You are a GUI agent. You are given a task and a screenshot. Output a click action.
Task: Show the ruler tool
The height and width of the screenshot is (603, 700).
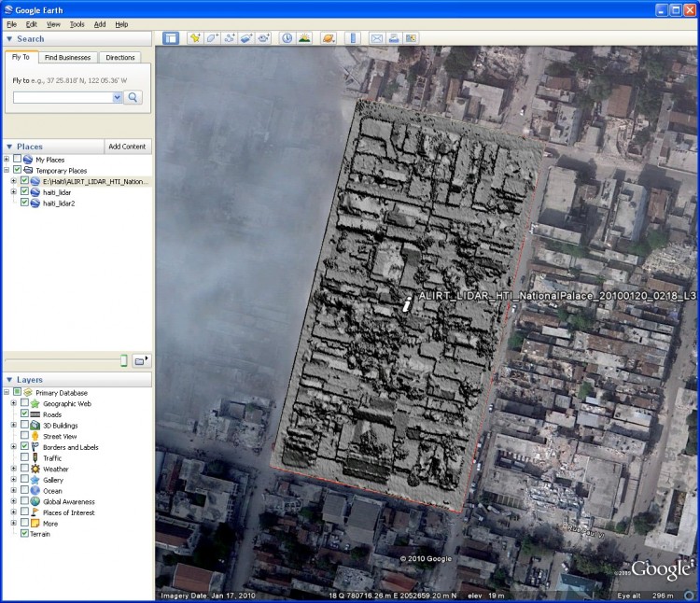pos(353,38)
